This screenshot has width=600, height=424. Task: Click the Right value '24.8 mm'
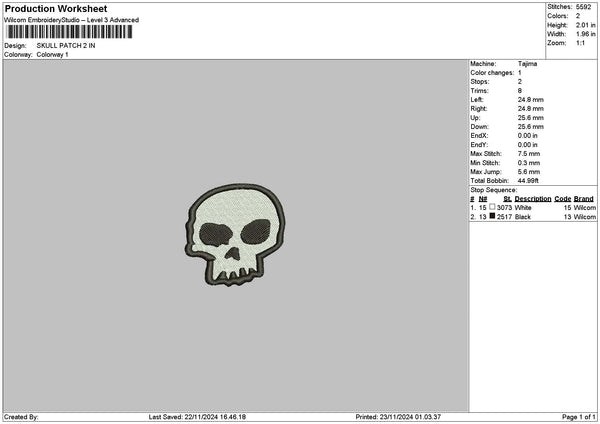coord(531,109)
